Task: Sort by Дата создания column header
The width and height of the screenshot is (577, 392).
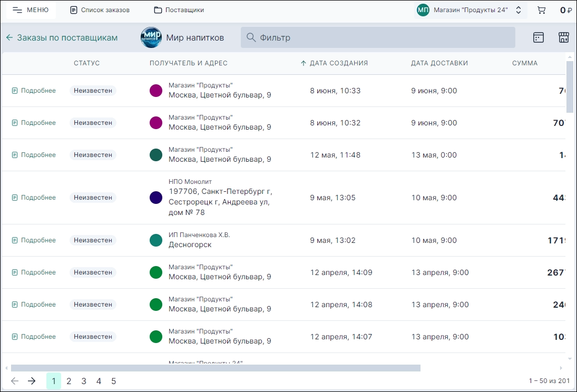Action: tap(338, 63)
